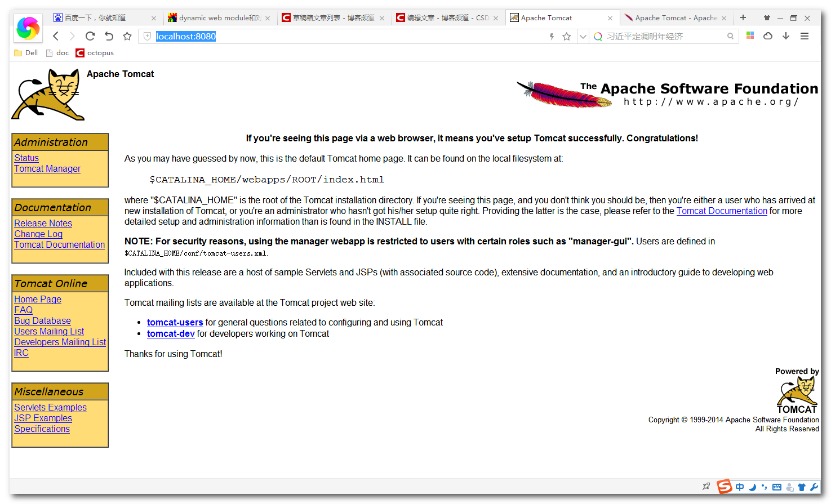This screenshot has height=504, width=831.
Task: Open the Tomcat Manager link
Action: point(47,168)
